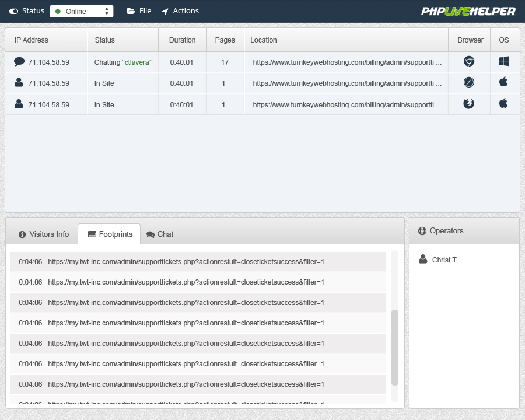The width and height of the screenshot is (525, 420).
Task: Open the Actions menu
Action: click(180, 10)
